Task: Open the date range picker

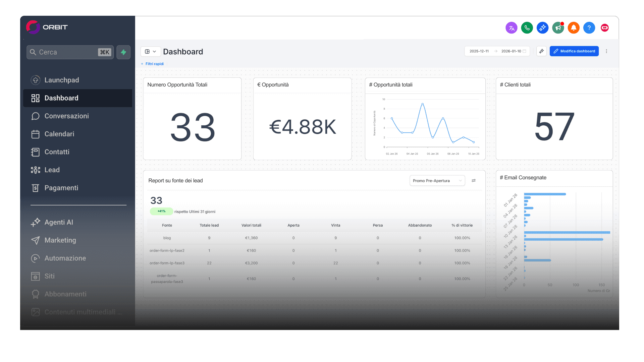Action: click(x=497, y=51)
